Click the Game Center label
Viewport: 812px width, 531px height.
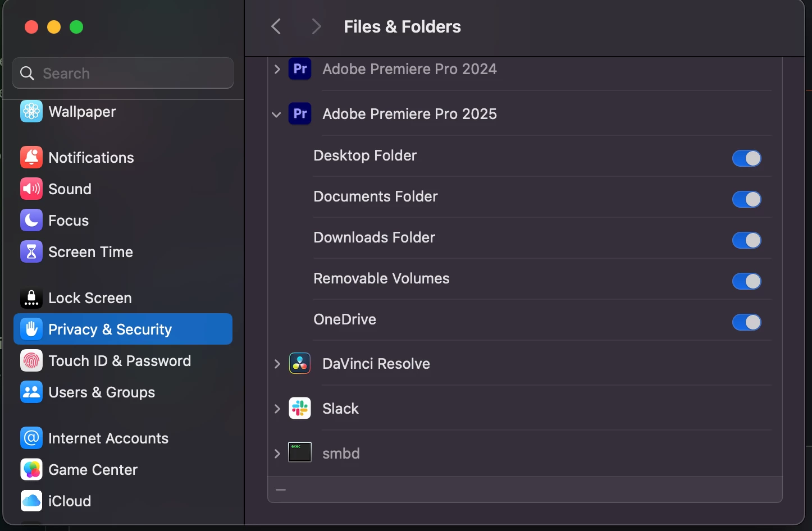(93, 470)
